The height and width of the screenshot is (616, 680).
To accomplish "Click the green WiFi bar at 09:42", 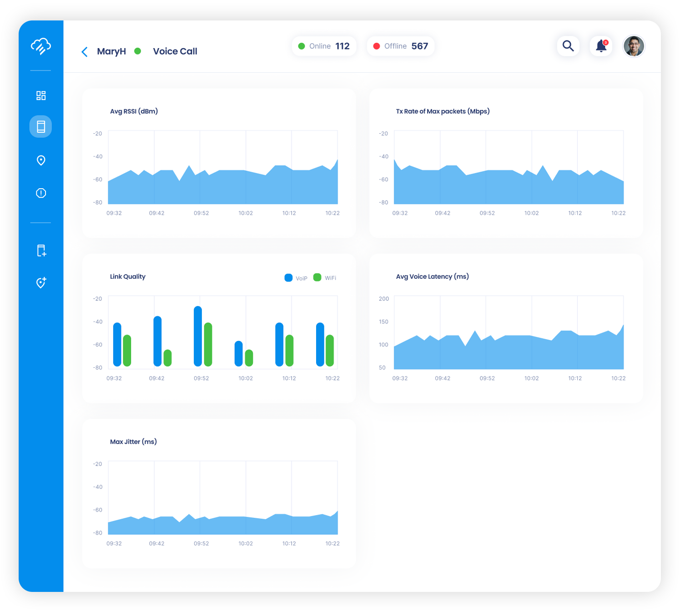I will pyautogui.click(x=167, y=358).
